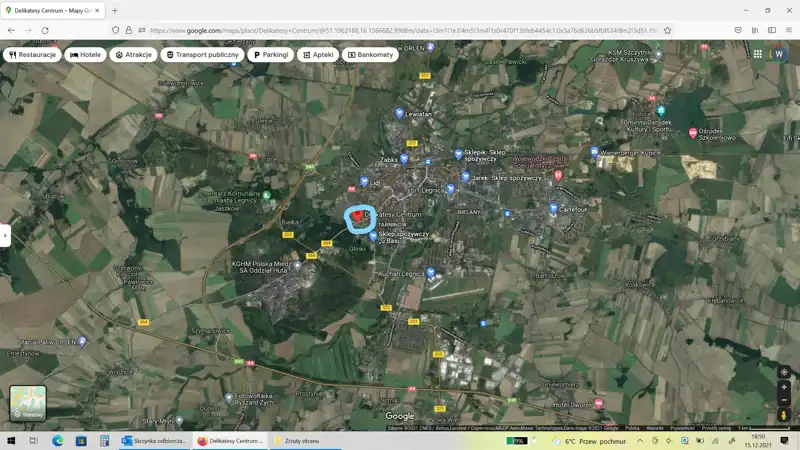Select the Atrakcje category chip
Image resolution: width=800 pixels, height=450 pixels.
(134, 55)
